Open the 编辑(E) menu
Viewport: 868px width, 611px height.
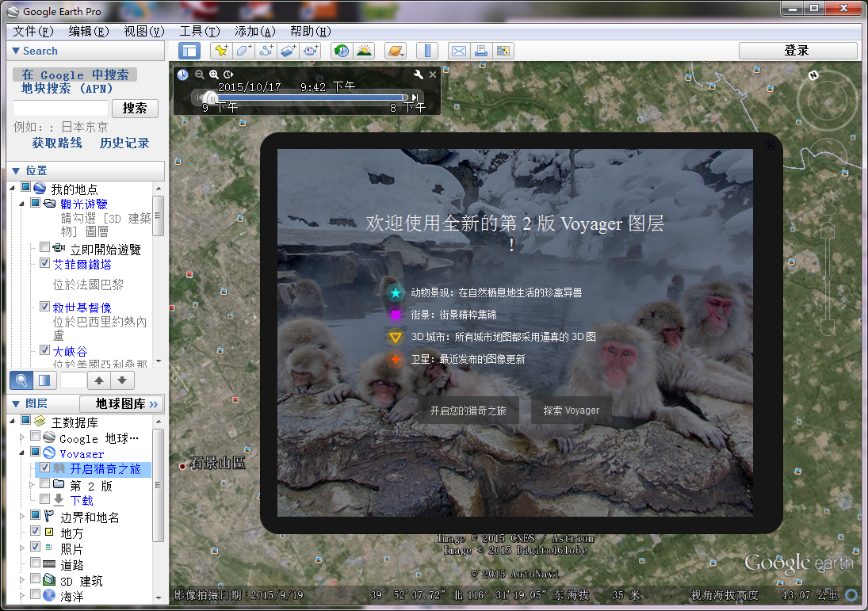point(89,32)
